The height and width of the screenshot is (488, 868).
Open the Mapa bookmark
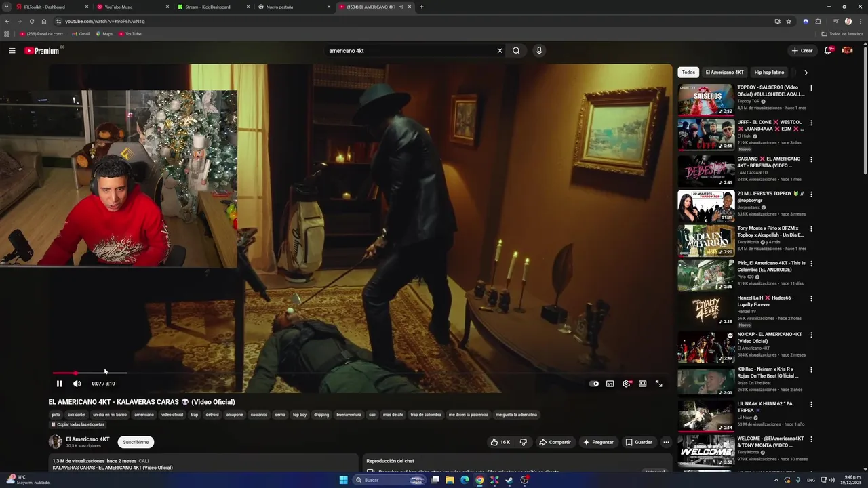tap(104, 34)
